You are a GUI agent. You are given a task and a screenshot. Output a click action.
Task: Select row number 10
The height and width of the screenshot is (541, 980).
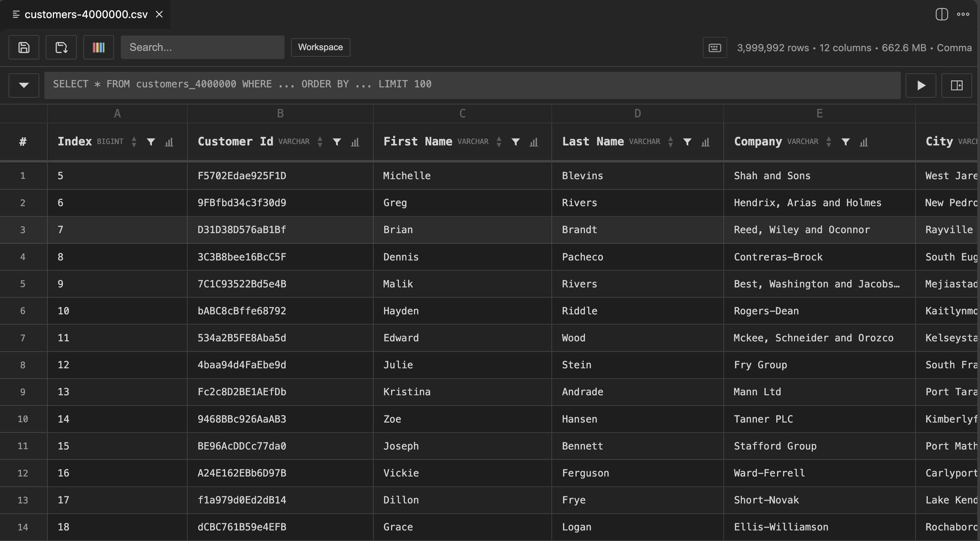click(x=23, y=419)
